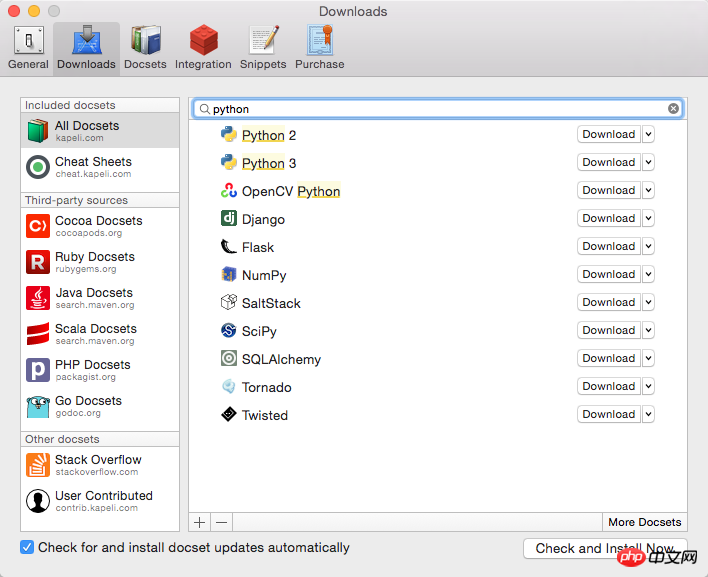This screenshot has width=708, height=577.
Task: Click the magnifier in search field
Action: coord(205,109)
